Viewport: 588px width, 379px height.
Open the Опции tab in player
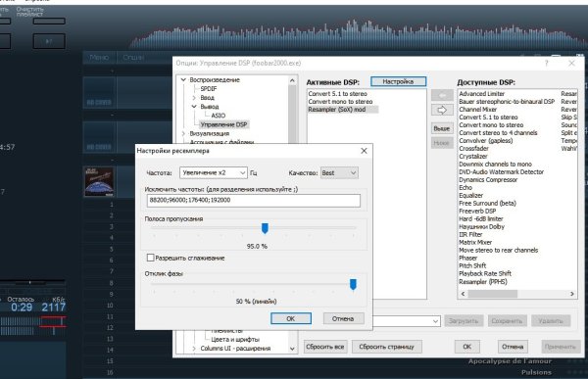pyautogui.click(x=133, y=58)
